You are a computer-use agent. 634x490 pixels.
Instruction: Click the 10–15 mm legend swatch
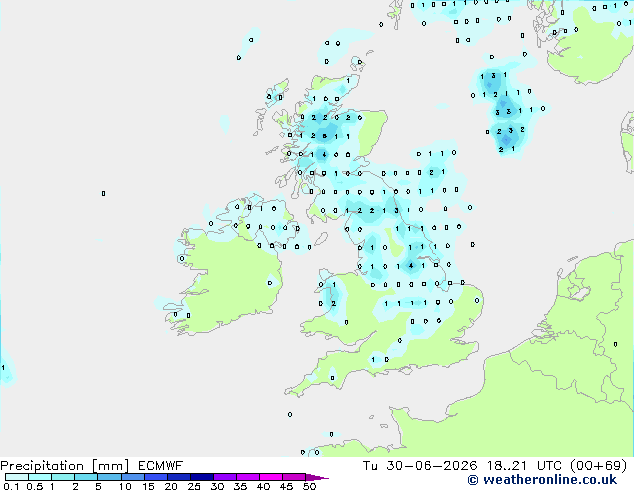click(x=132, y=477)
